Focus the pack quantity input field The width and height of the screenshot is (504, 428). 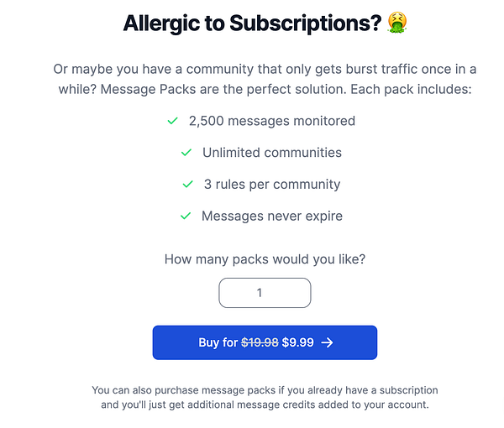tap(265, 293)
